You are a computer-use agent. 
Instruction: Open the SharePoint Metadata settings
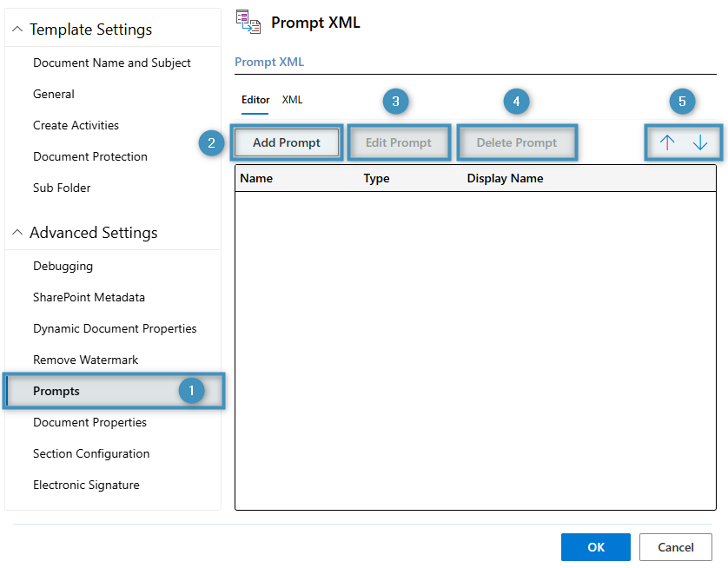click(89, 297)
